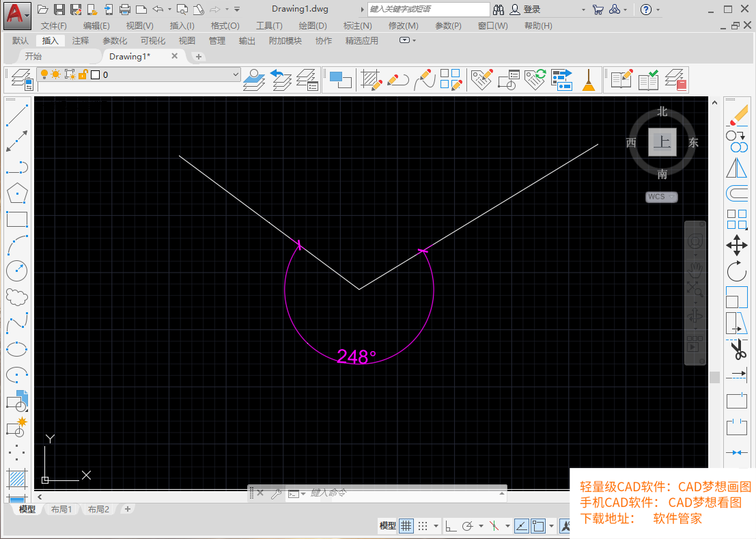Expand the snap mode dropdown arrow
This screenshot has width=756, height=539.
tap(436, 526)
